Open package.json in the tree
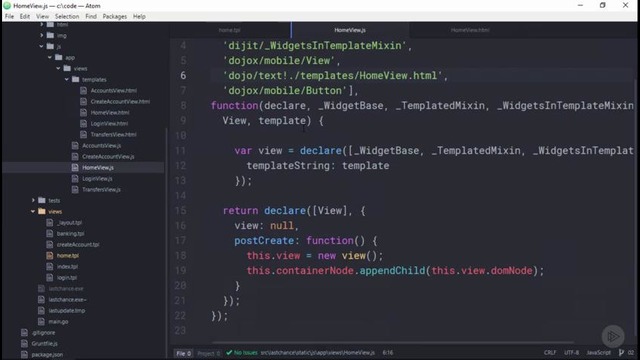The height and width of the screenshot is (360, 640). pos(47,355)
